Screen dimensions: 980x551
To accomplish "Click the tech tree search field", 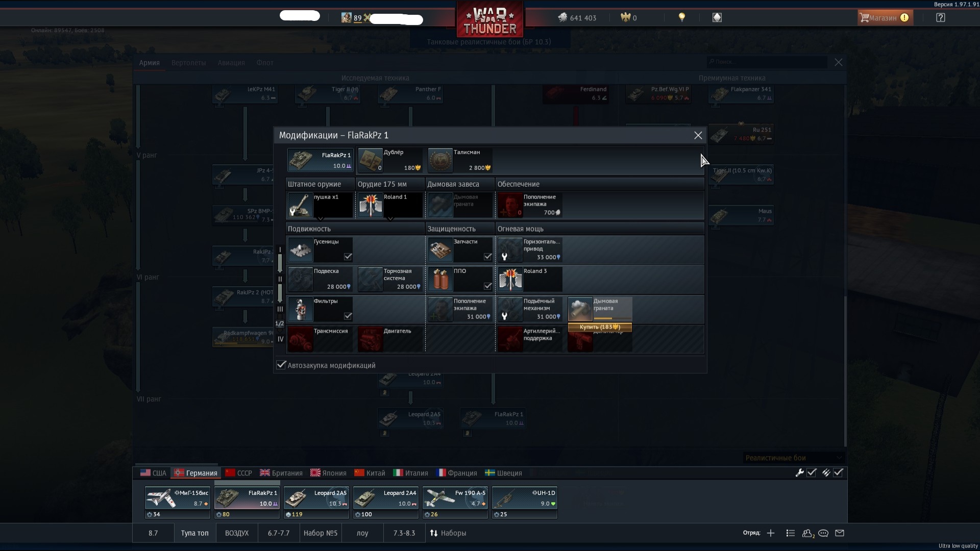I will (x=767, y=62).
